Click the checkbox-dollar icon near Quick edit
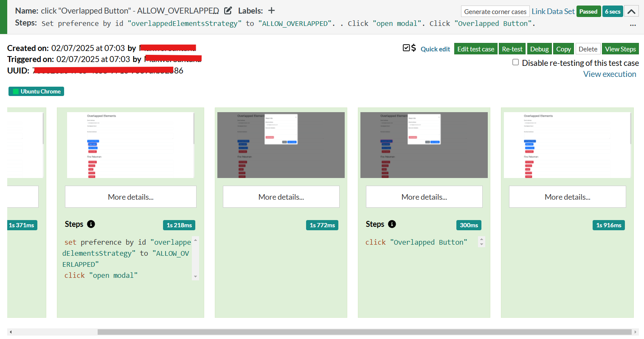 (409, 48)
